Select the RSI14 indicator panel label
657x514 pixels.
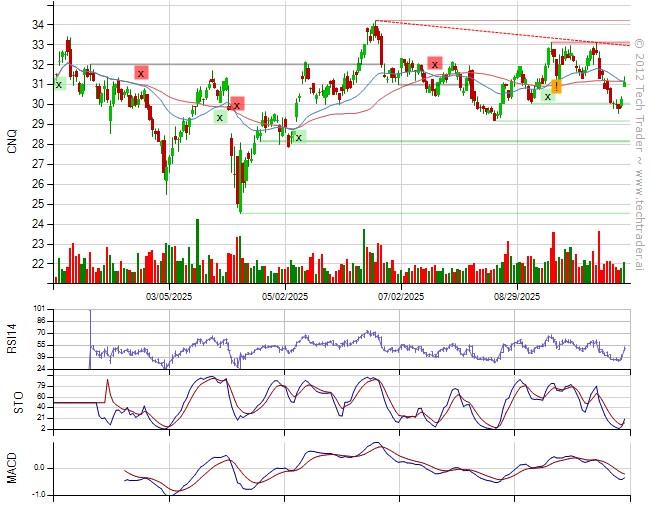coord(11,339)
